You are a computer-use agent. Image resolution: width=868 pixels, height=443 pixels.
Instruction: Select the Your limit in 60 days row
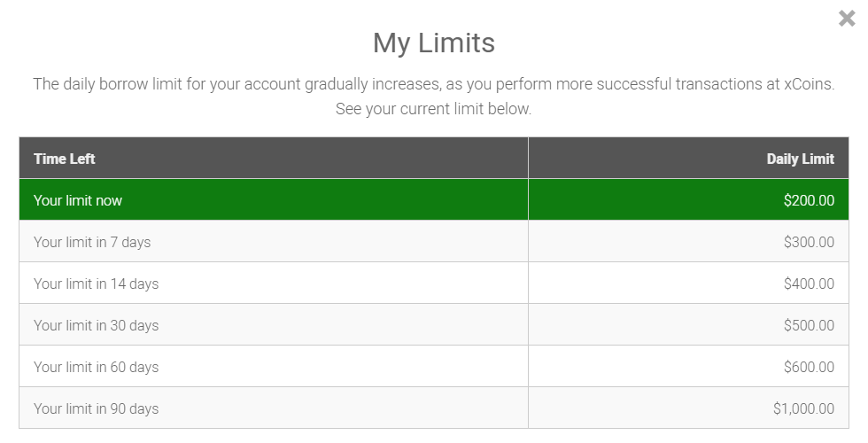click(433, 366)
